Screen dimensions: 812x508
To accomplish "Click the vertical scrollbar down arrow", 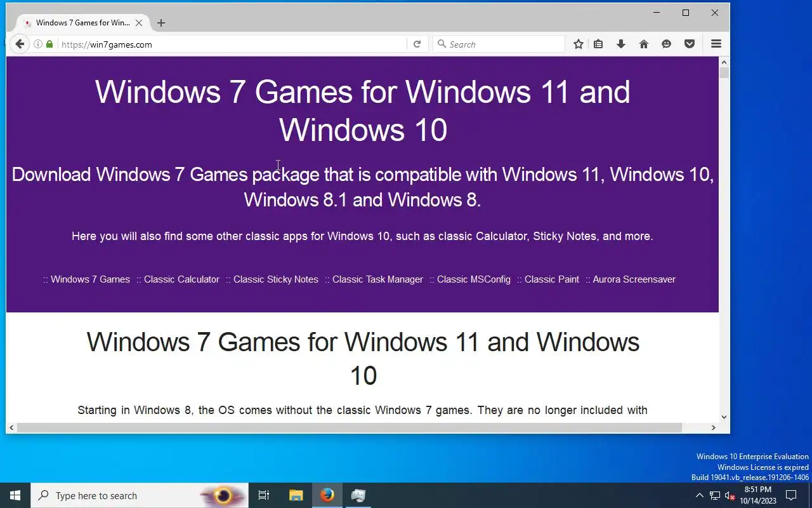I will click(x=724, y=417).
